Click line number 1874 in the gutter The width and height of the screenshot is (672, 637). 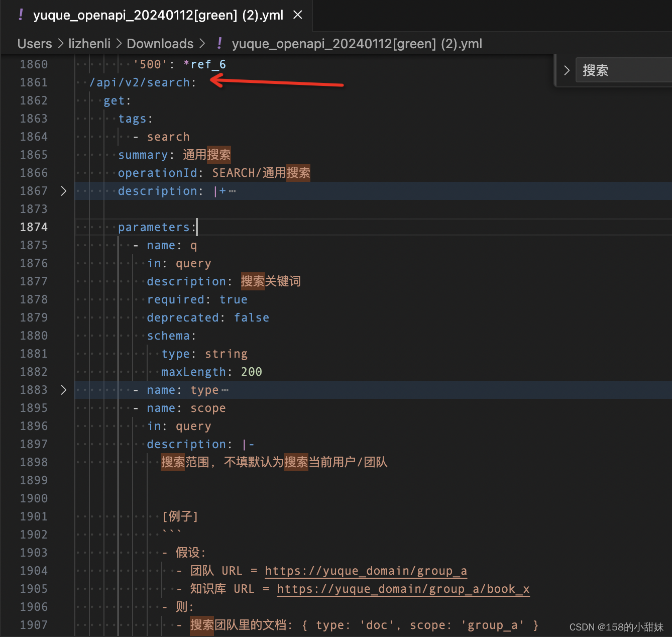click(x=34, y=227)
